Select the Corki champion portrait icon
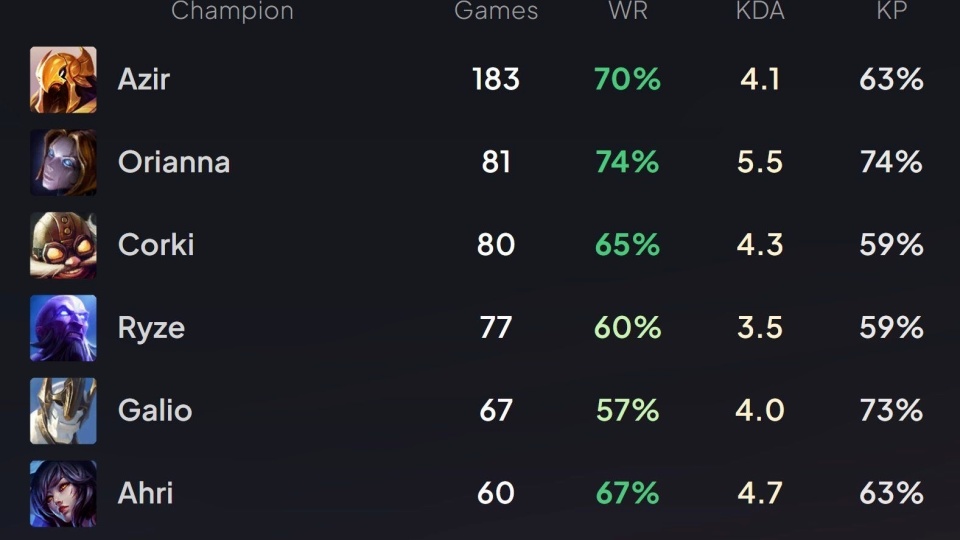The height and width of the screenshot is (540, 960). 63,245
